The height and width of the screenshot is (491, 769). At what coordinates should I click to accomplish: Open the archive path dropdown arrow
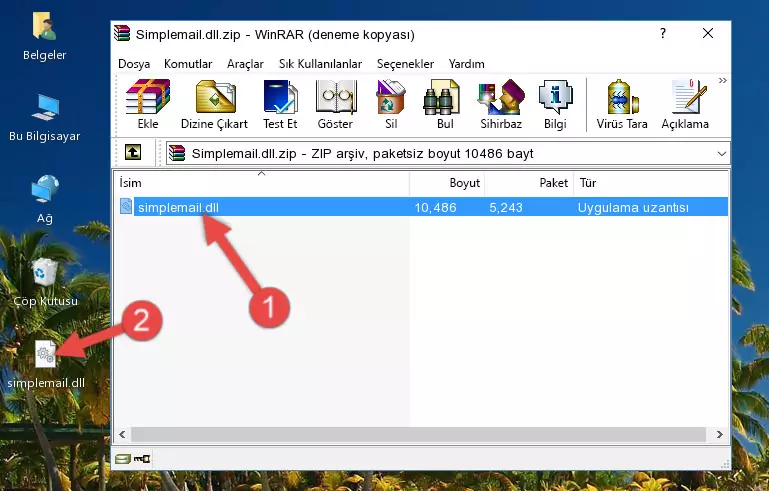point(721,154)
